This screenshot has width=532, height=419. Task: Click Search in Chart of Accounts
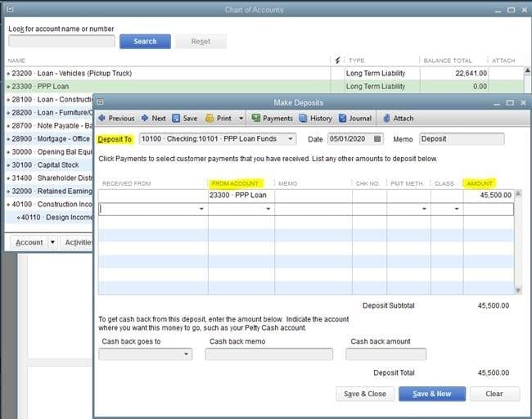145,42
